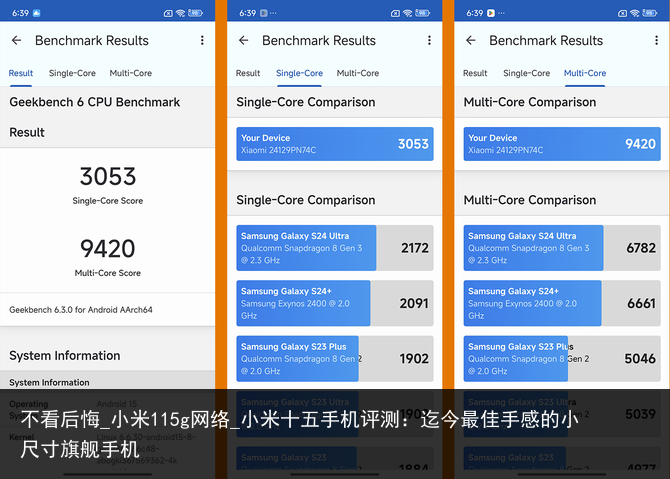Tap the Geekbench 6 CPU Benchmark heading
The height and width of the screenshot is (479, 670).
pyautogui.click(x=94, y=102)
